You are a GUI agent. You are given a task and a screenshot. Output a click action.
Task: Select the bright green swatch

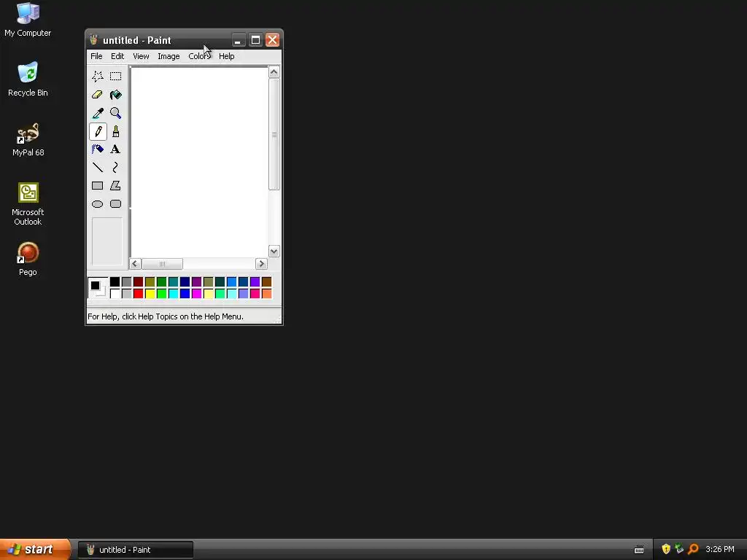click(x=161, y=293)
